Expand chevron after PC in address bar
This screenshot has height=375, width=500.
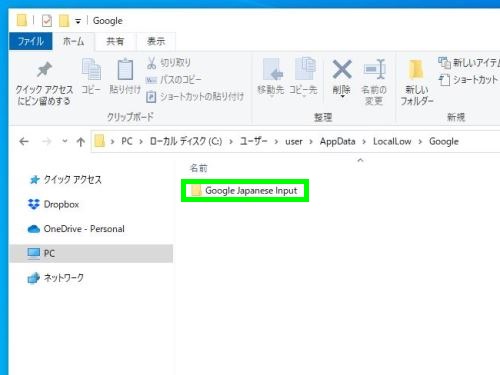141,142
